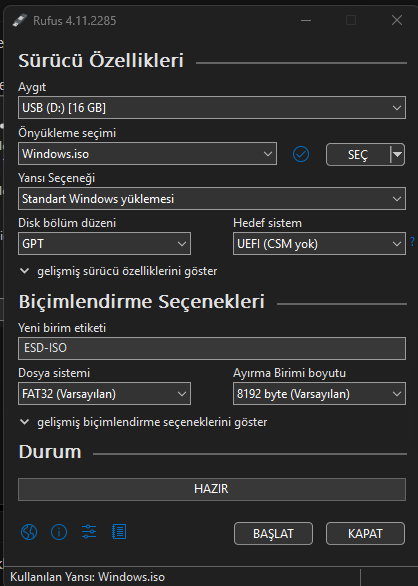Screen dimensions: 418x586
Task: Open the Hedef sistem UEFI dropdown
Action: click(x=319, y=244)
